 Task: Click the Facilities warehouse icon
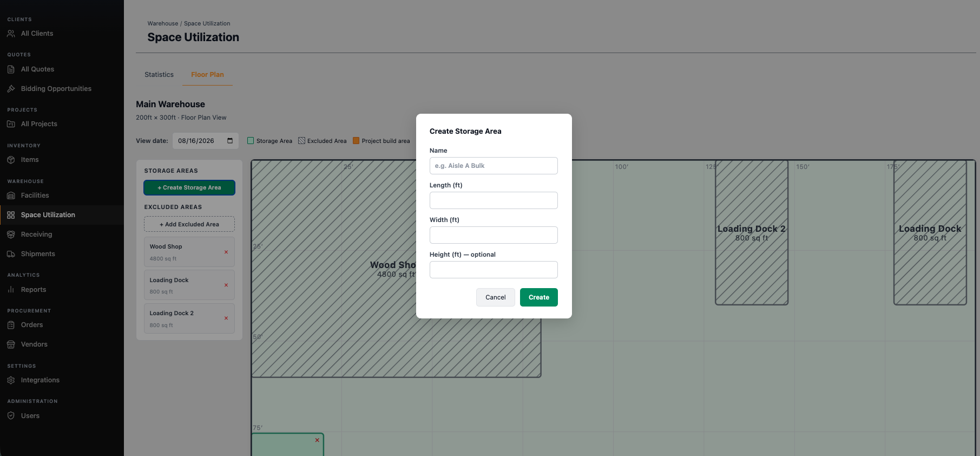click(x=11, y=196)
